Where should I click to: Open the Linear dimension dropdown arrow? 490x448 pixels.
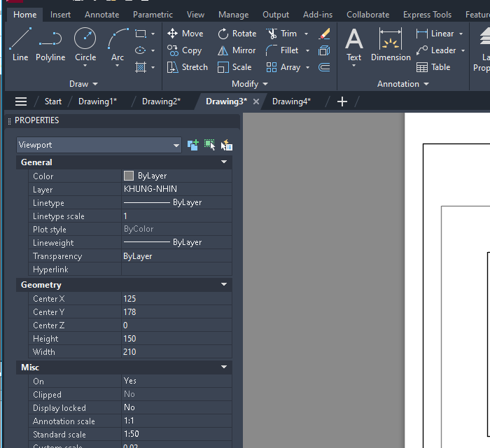click(x=461, y=34)
